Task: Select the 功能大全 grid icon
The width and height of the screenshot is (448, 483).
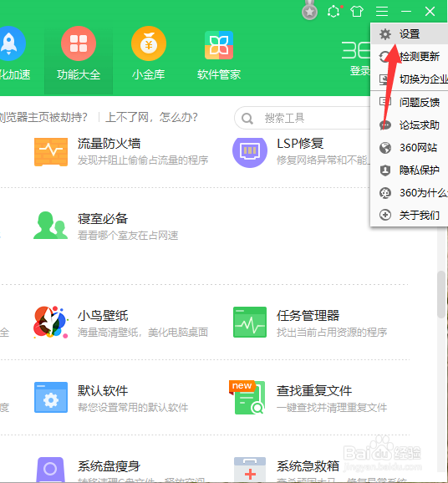Action: tap(79, 43)
